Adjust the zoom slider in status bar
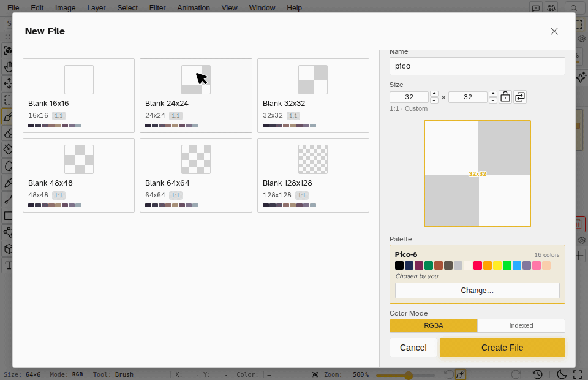Image resolution: width=588 pixels, height=380 pixels. tap(405, 374)
